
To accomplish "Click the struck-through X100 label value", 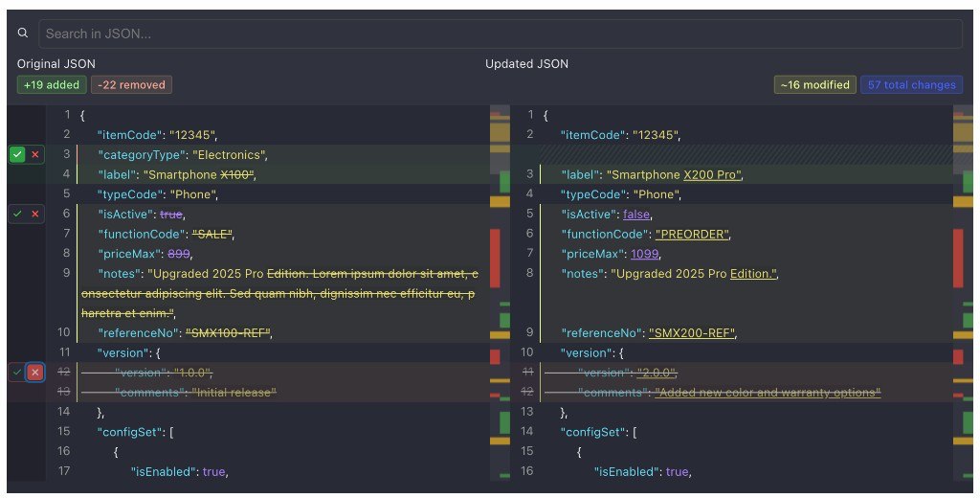I will (237, 175).
